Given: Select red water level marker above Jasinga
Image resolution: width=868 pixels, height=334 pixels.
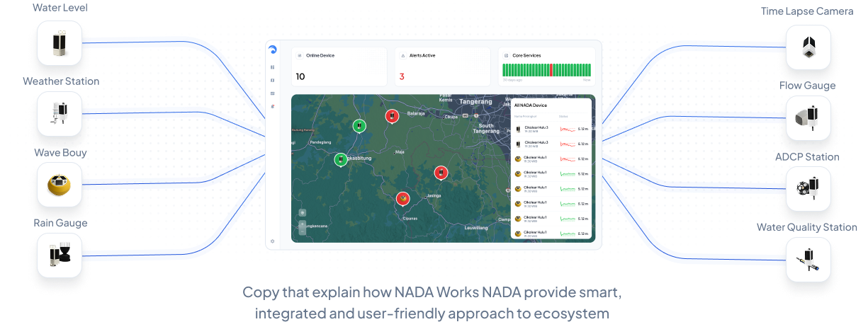Looking at the screenshot, I should click(x=441, y=173).
